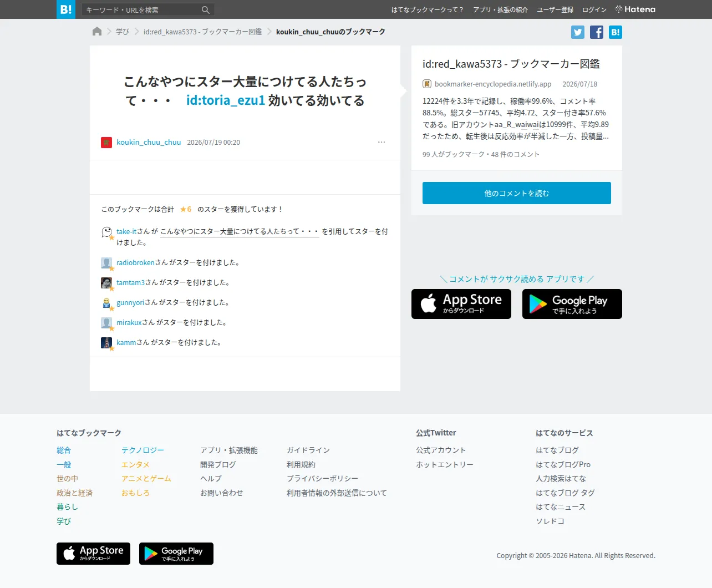
Task: Open the 人力検索はてな footer link
Action: pos(561,479)
